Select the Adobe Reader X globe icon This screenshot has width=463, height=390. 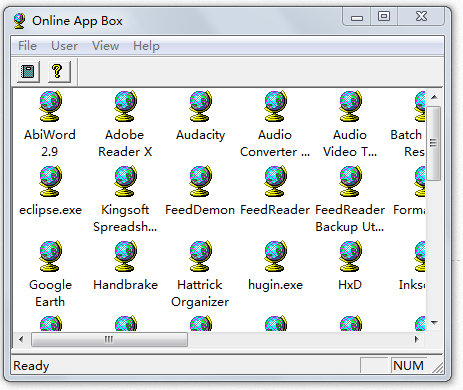[125, 106]
